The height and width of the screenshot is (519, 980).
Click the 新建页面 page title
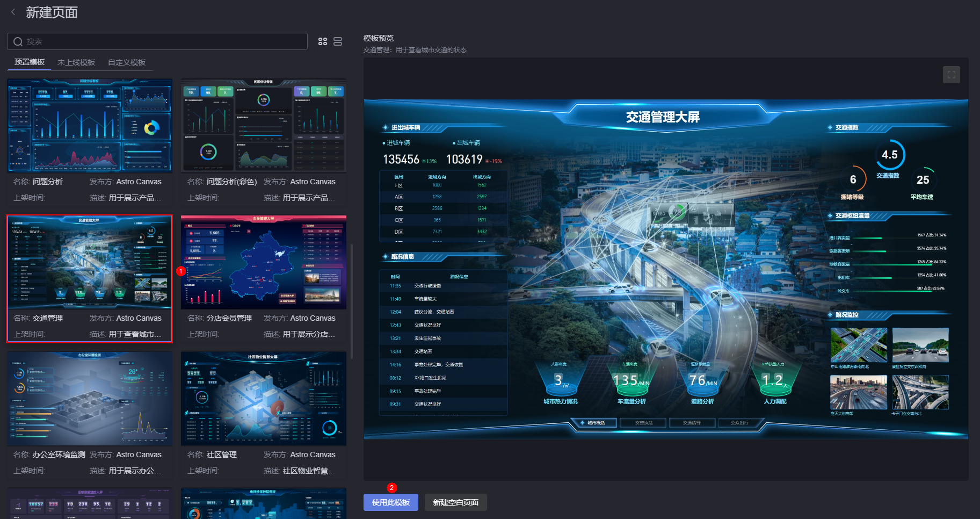click(52, 12)
